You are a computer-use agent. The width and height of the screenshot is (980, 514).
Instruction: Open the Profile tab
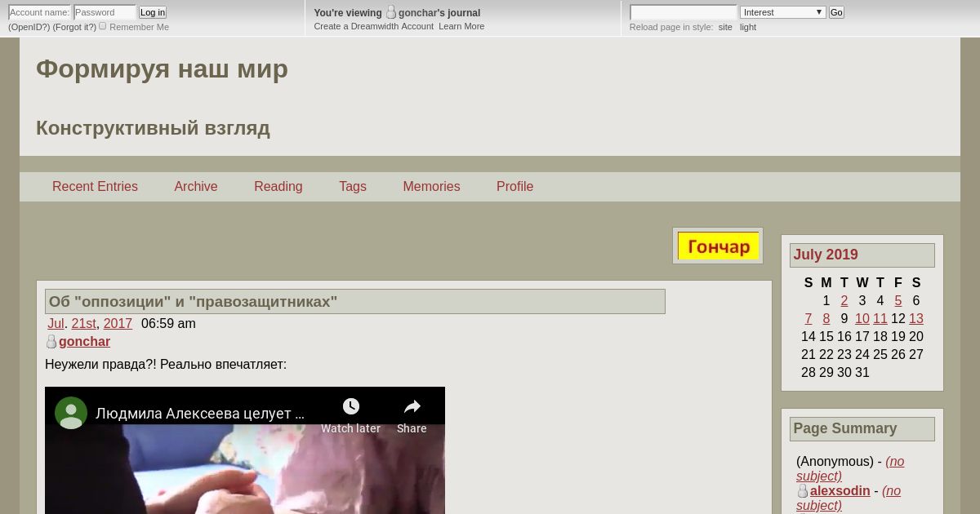click(514, 187)
